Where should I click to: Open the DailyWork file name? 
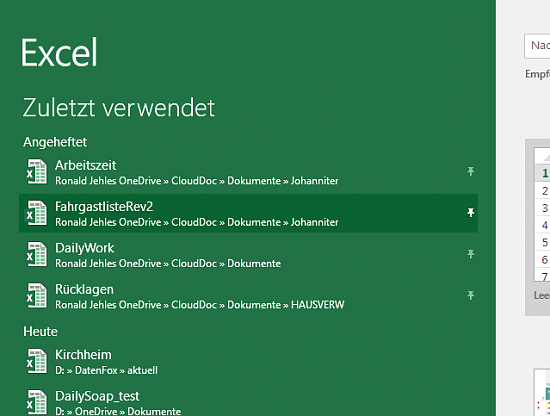point(85,248)
